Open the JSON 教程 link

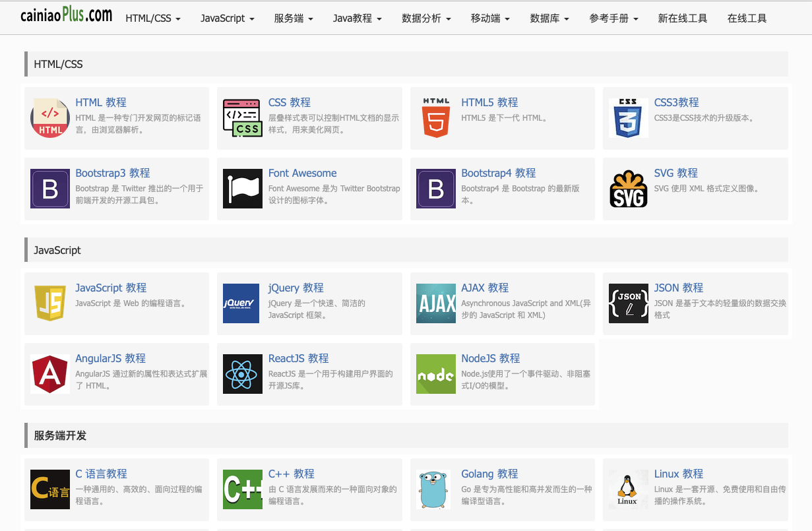click(679, 288)
